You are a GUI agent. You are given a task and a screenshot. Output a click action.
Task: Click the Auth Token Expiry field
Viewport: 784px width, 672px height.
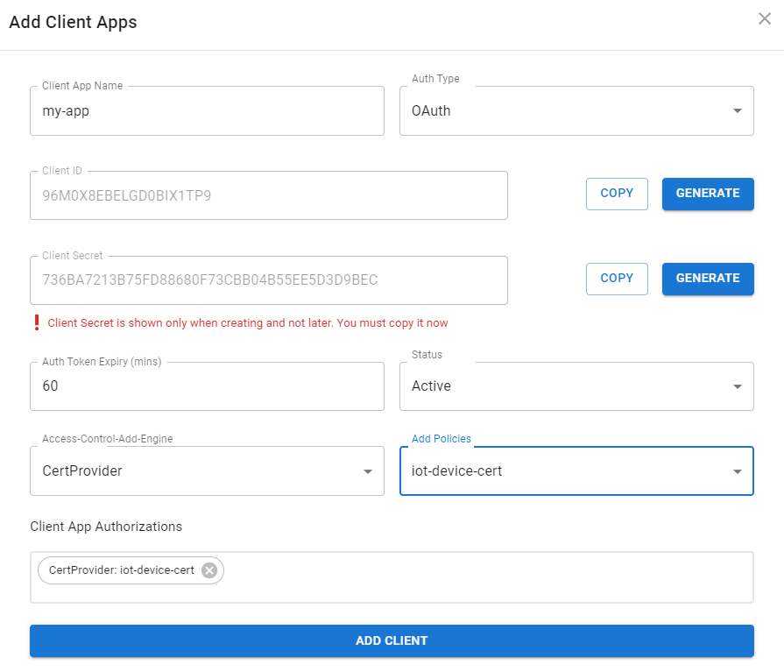207,386
